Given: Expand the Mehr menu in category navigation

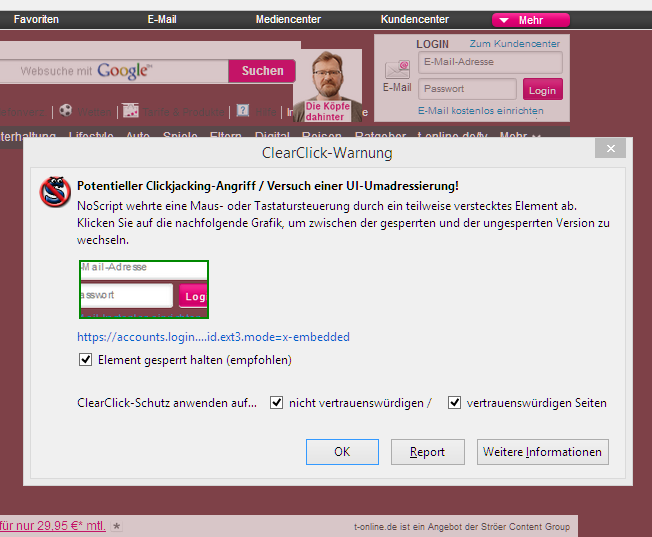Looking at the screenshot, I should [x=520, y=136].
